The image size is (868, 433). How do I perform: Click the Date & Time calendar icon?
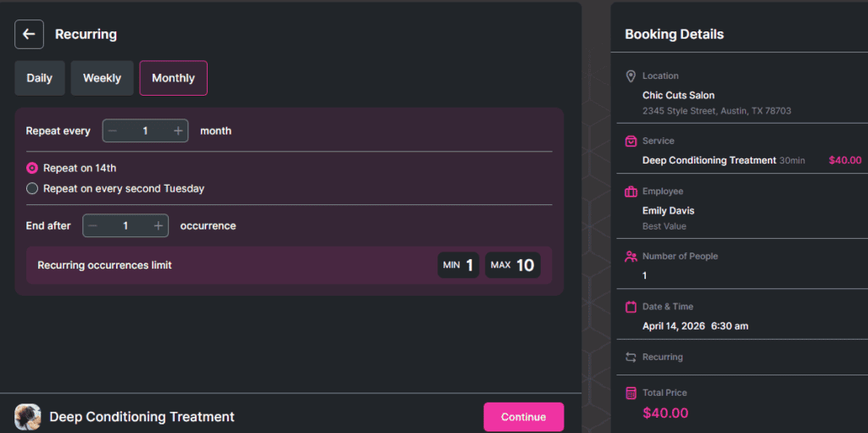click(x=631, y=307)
